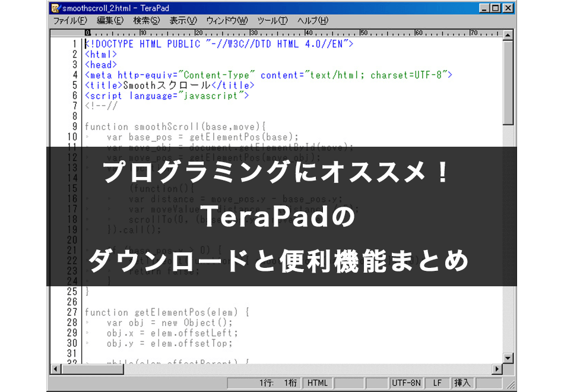Viewport: 564px width, 392px height.
Task: Click the function smoothScroll line
Action: point(175,127)
